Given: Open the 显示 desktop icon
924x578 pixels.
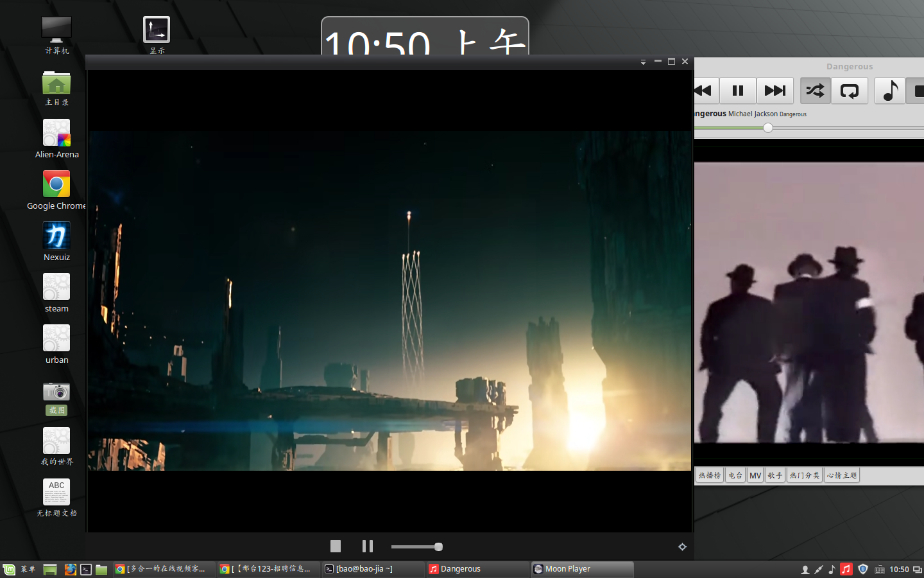Looking at the screenshot, I should coord(157,35).
